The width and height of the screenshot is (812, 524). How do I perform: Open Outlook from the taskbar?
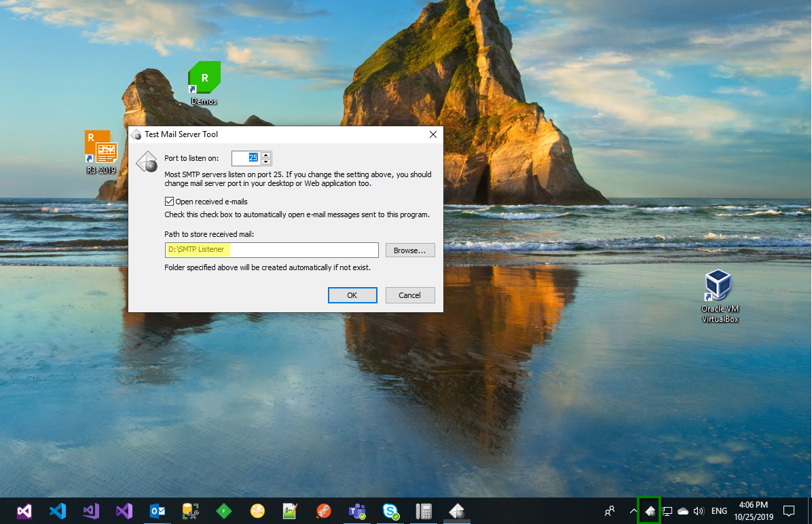coord(158,511)
